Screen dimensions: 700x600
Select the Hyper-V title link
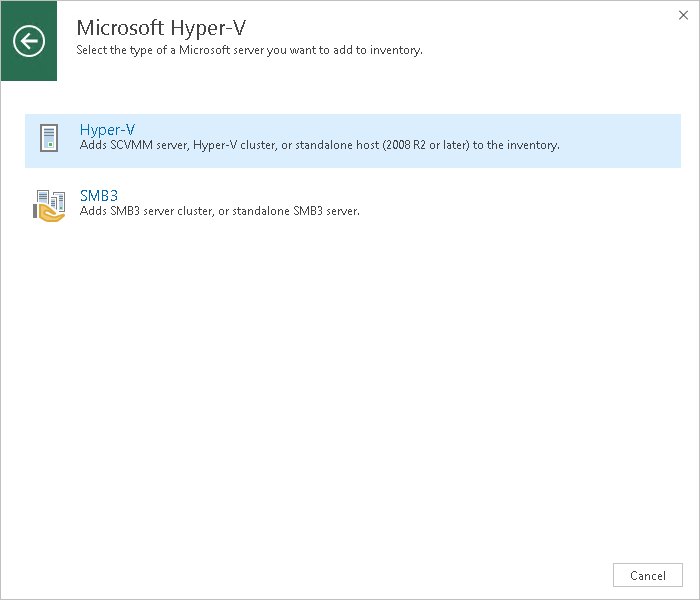[107, 130]
